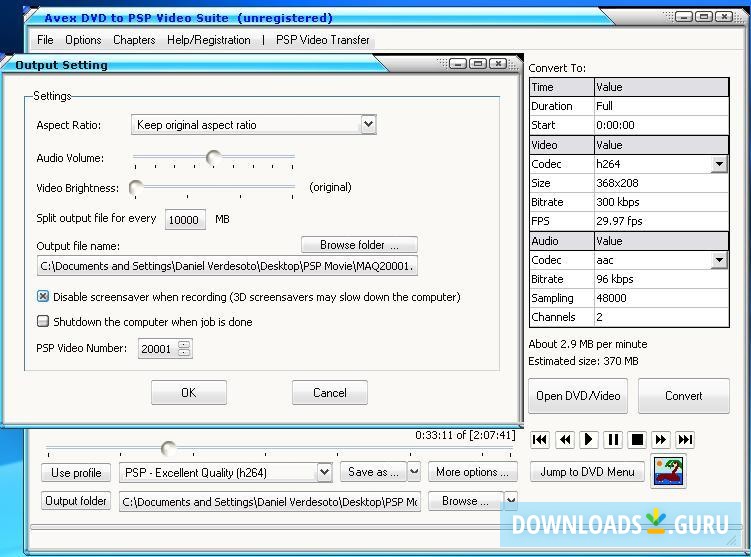Close the Output Setting dialog
The height and width of the screenshot is (557, 751).
coord(498,64)
